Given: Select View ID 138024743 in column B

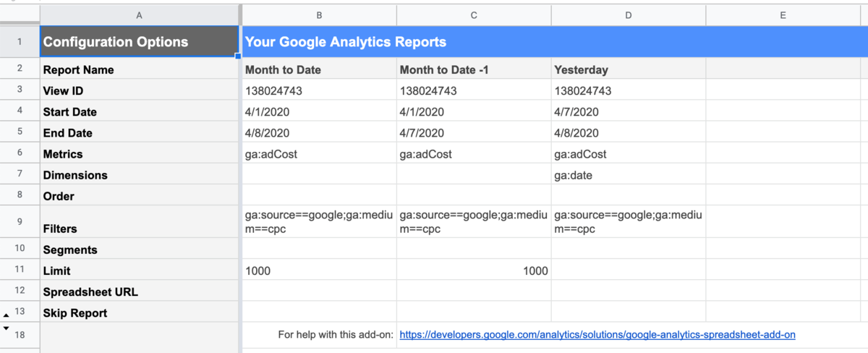Looking at the screenshot, I should [319, 90].
